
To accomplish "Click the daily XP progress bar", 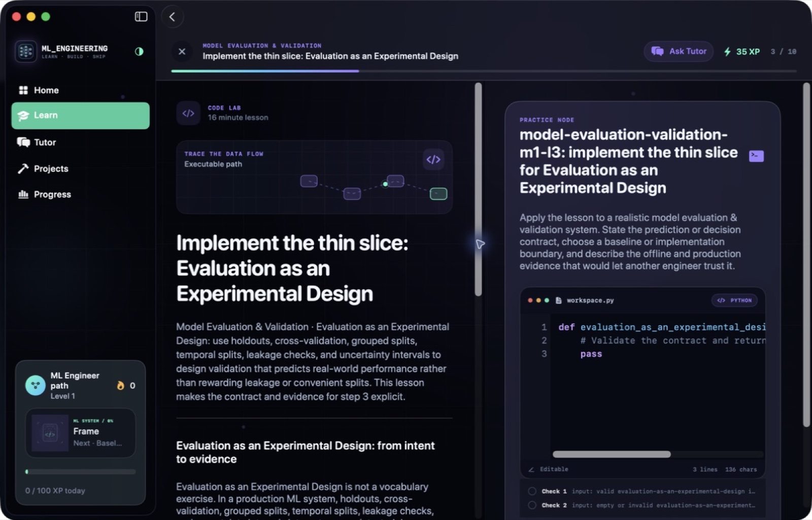I will 81,472.
